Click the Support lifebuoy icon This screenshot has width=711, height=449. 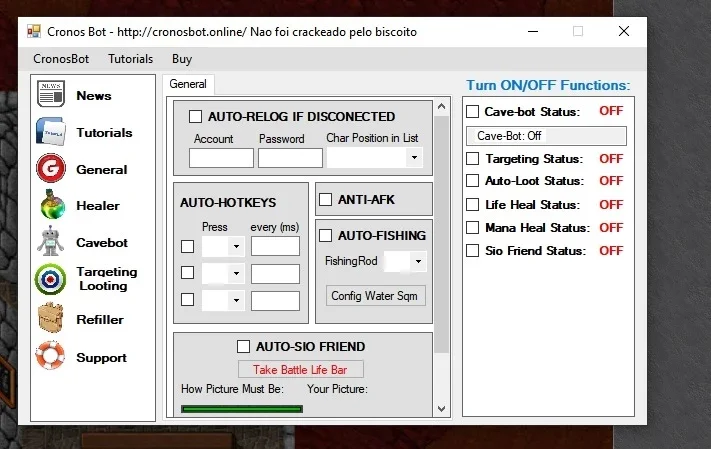tap(50, 355)
